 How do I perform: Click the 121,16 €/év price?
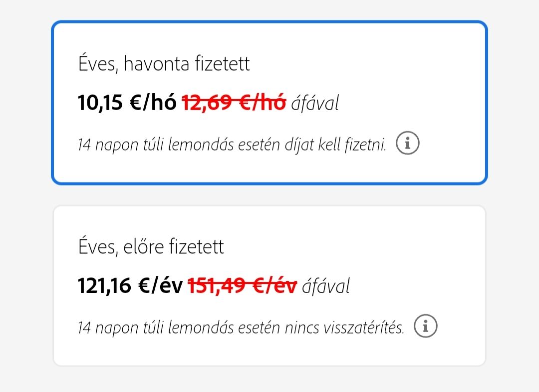click(x=130, y=286)
